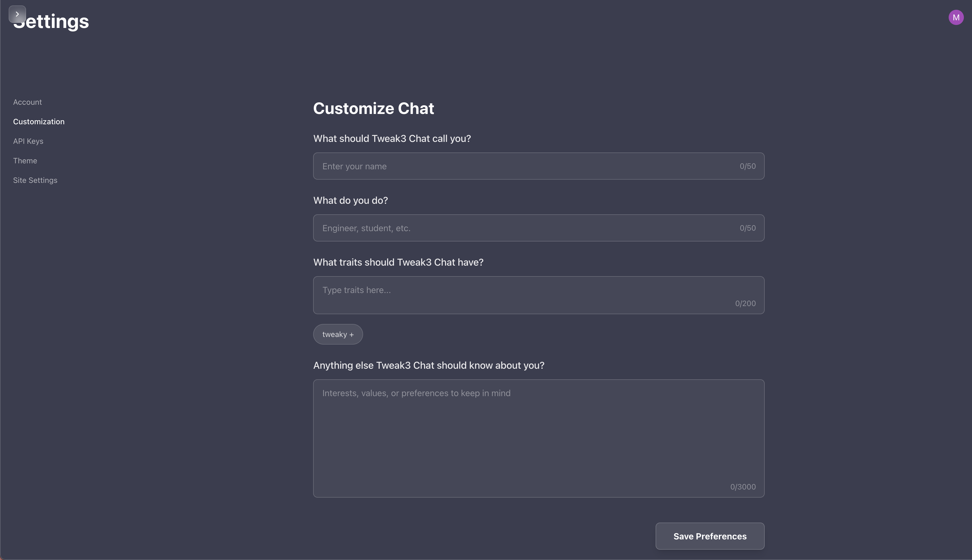Expand the sidebar with the chevron button
The height and width of the screenshot is (560, 972).
(x=17, y=14)
